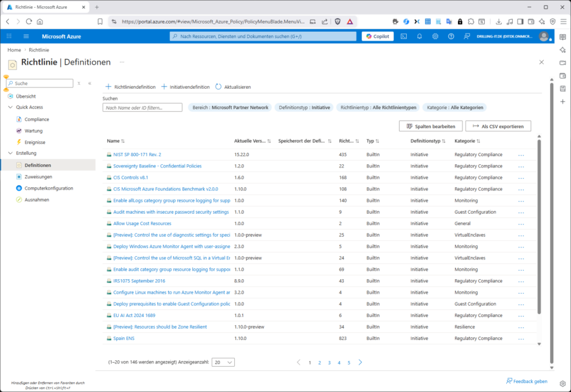Click the table vertical scrollbar
The height and width of the screenshot is (392, 571).
[539, 226]
